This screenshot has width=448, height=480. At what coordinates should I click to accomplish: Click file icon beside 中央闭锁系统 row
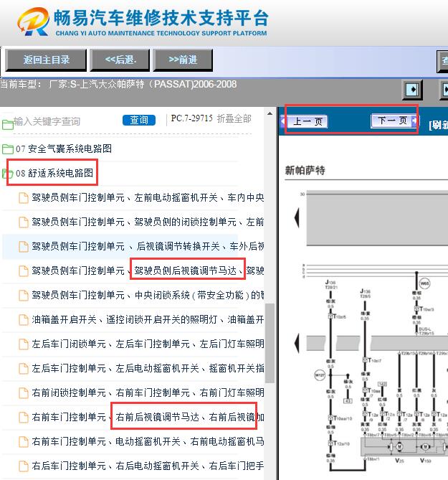[x=24, y=296]
